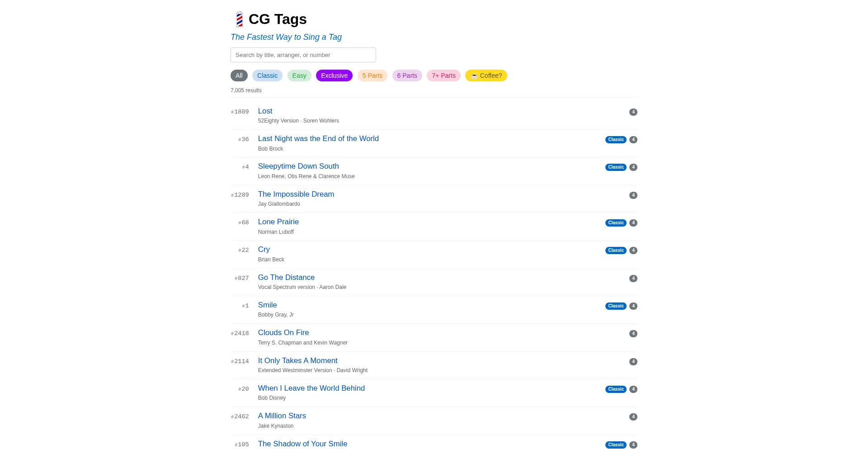This screenshot has height=449, width=868.
Task: Click arranger text Bob Disney
Action: pyautogui.click(x=272, y=398)
